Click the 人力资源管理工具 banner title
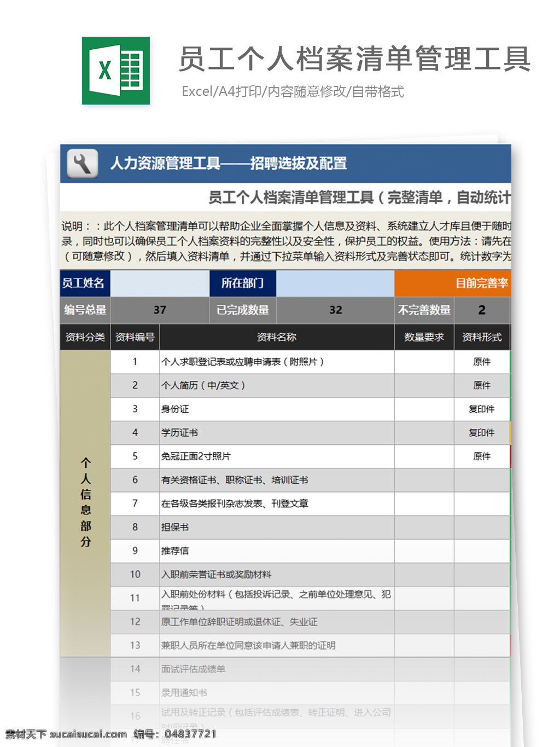This screenshot has width=560, height=747. (229, 163)
